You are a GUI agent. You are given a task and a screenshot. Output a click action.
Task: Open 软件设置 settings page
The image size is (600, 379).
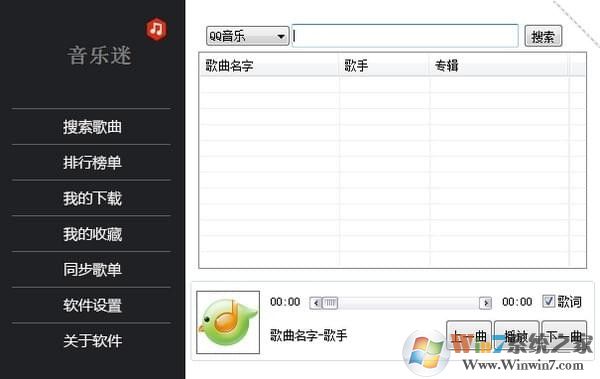pyautogui.click(x=92, y=305)
